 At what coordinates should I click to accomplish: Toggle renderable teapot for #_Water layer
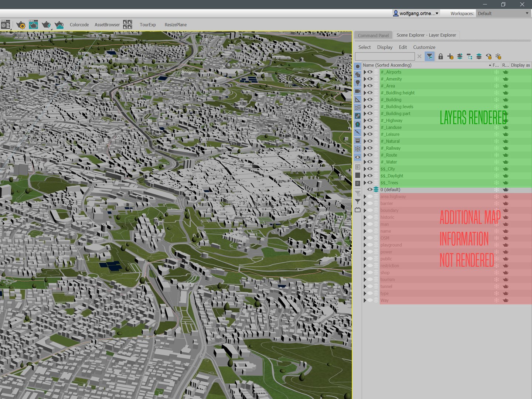[x=505, y=162]
